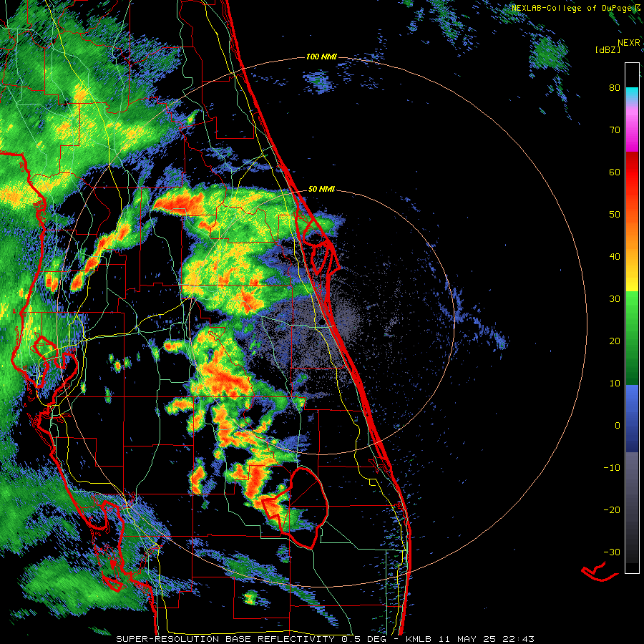Click the red band of the reflectivity color bar
The image size is (644, 644).
pos(632,172)
